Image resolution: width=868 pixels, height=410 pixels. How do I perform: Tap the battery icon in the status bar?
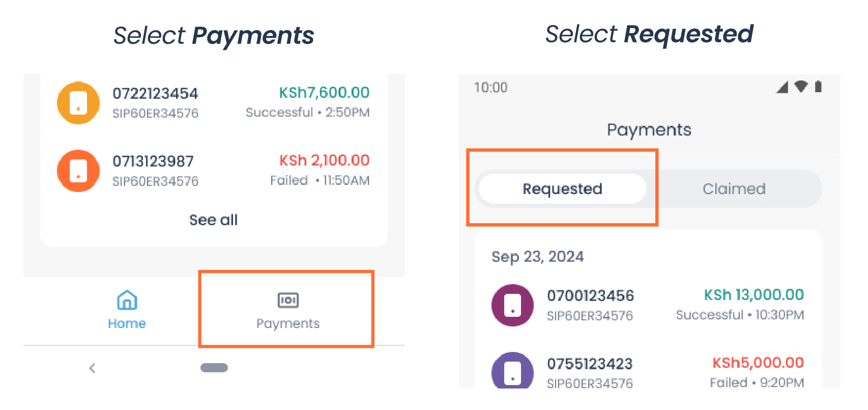point(819,87)
